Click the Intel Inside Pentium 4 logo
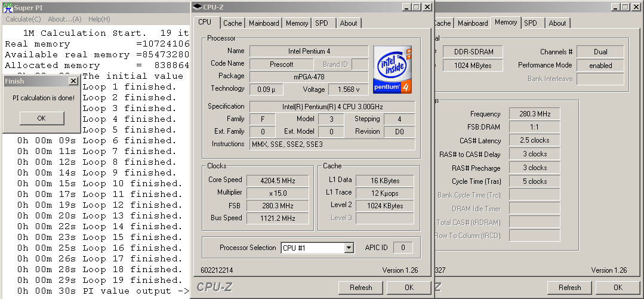Screen dimensions: 644x299 coord(392,69)
